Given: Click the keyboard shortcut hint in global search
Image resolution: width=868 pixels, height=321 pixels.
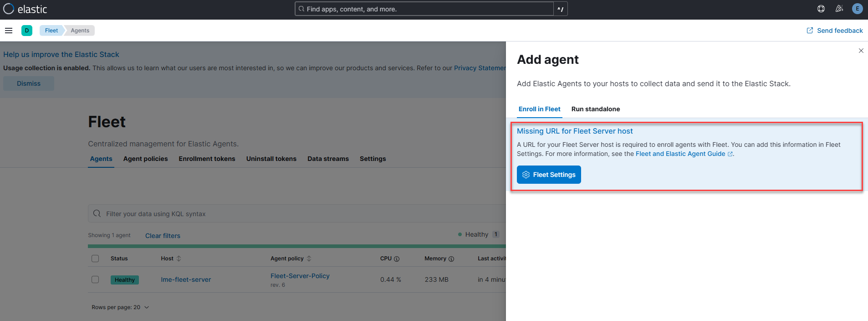Looking at the screenshot, I should pos(561,9).
